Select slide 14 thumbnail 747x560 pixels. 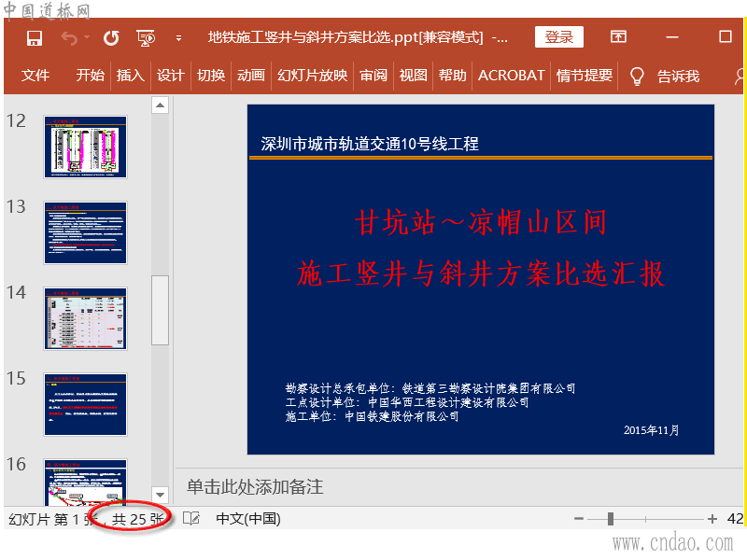pos(85,318)
